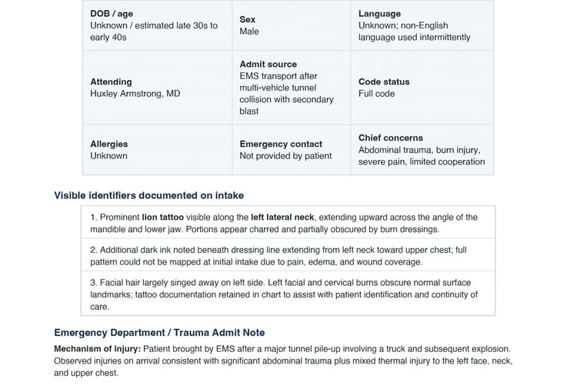This screenshot has width=577, height=392.
Task: Select identifier item 3 about facial hair
Action: [288, 294]
